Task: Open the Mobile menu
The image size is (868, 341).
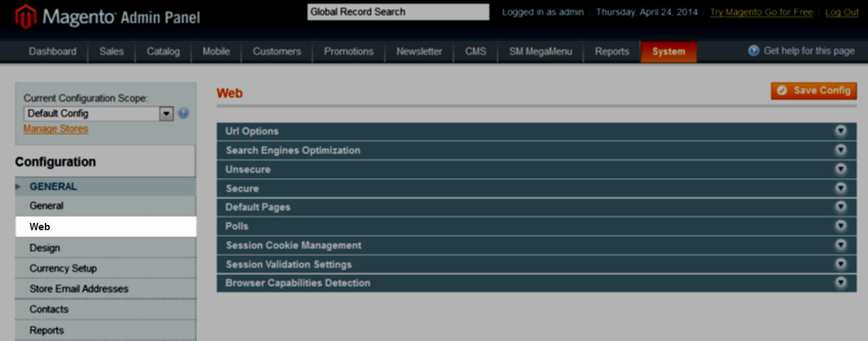Action: [x=216, y=51]
